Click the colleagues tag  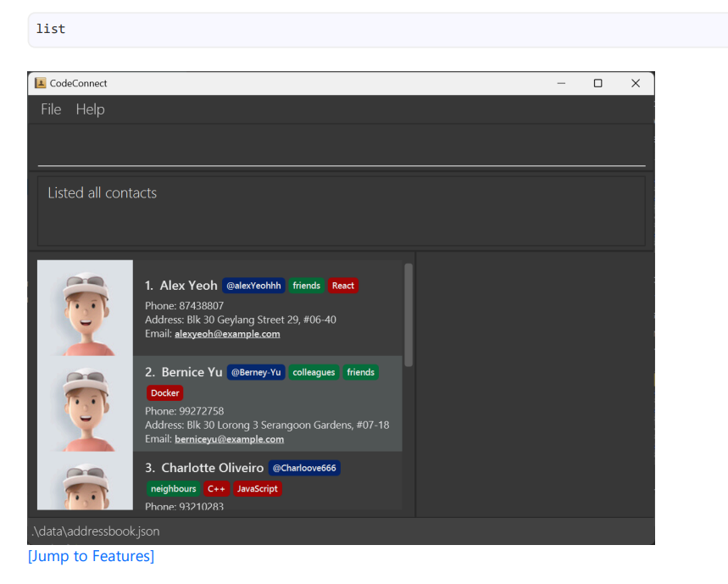pyautogui.click(x=314, y=372)
